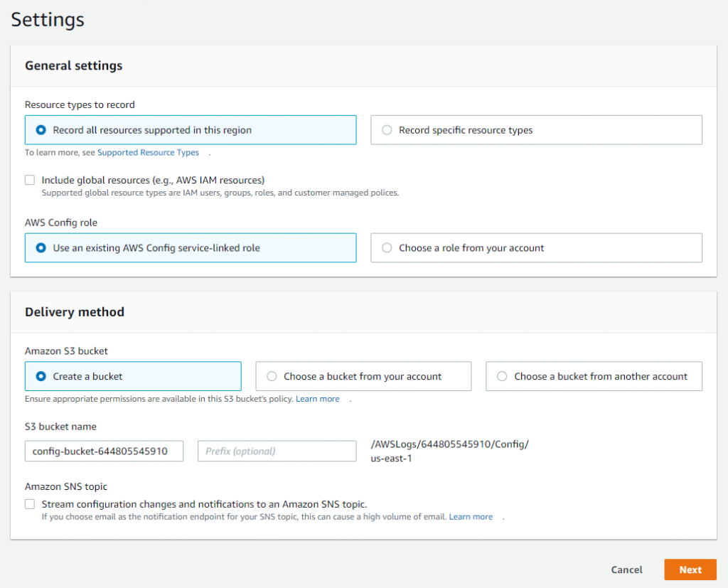Select Record all resources supported in this region
This screenshot has height=588, width=728.
[41, 130]
